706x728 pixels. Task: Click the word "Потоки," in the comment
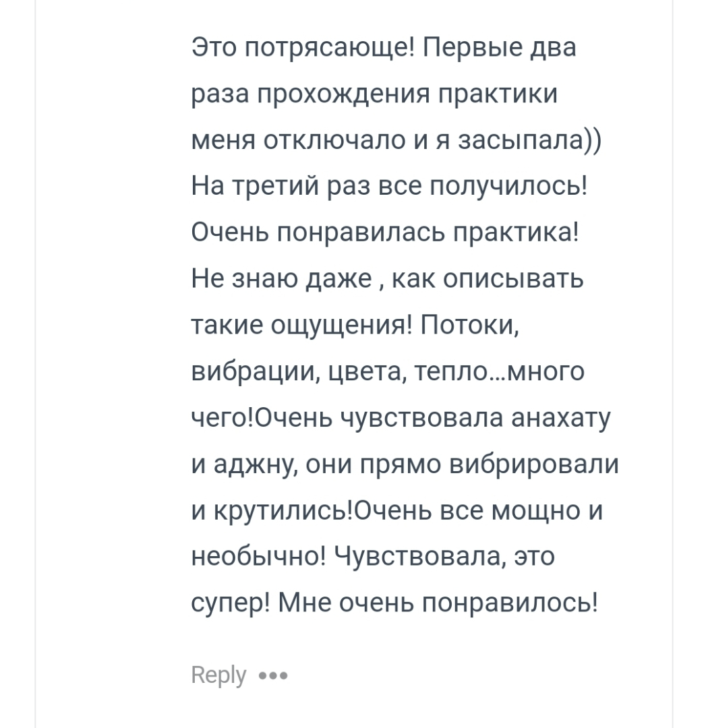(x=469, y=326)
